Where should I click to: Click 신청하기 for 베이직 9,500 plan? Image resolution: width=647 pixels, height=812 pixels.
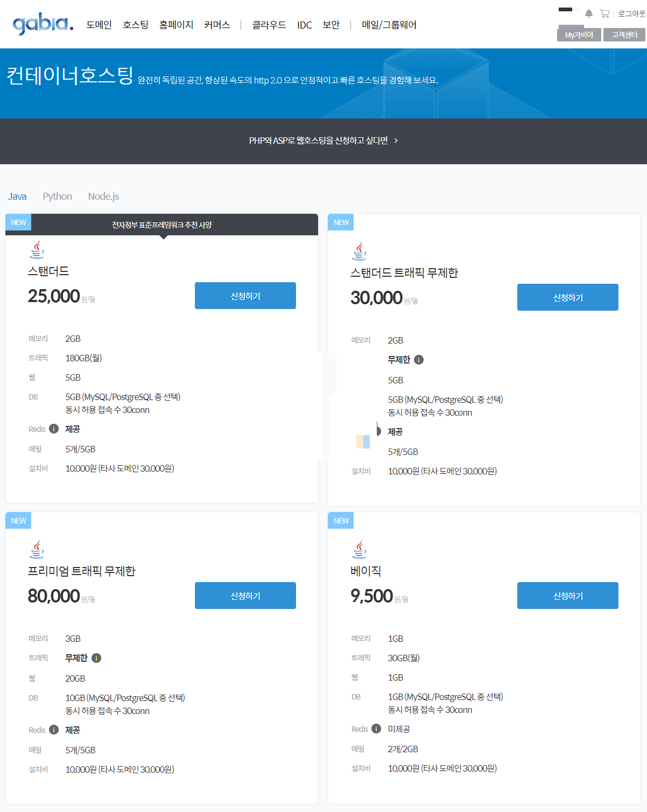568,596
